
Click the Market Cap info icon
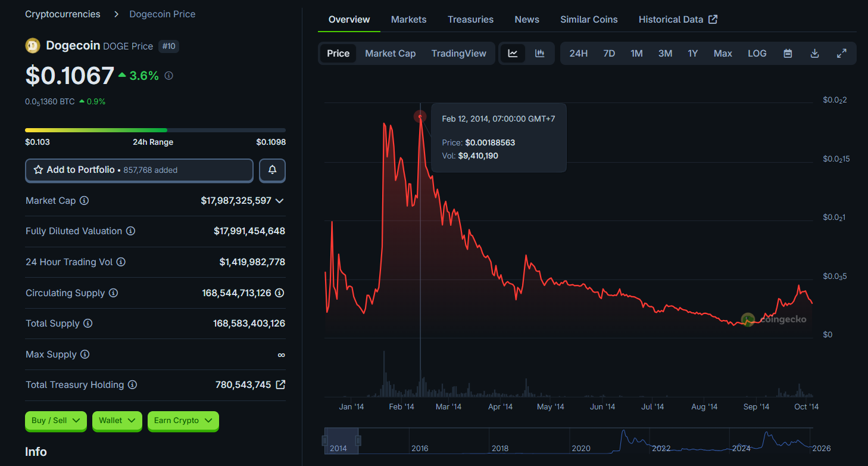(84, 200)
